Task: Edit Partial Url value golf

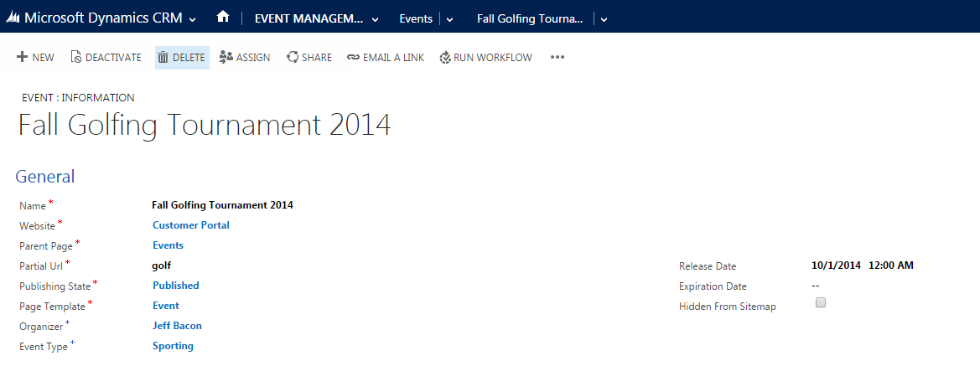Action: tap(161, 265)
